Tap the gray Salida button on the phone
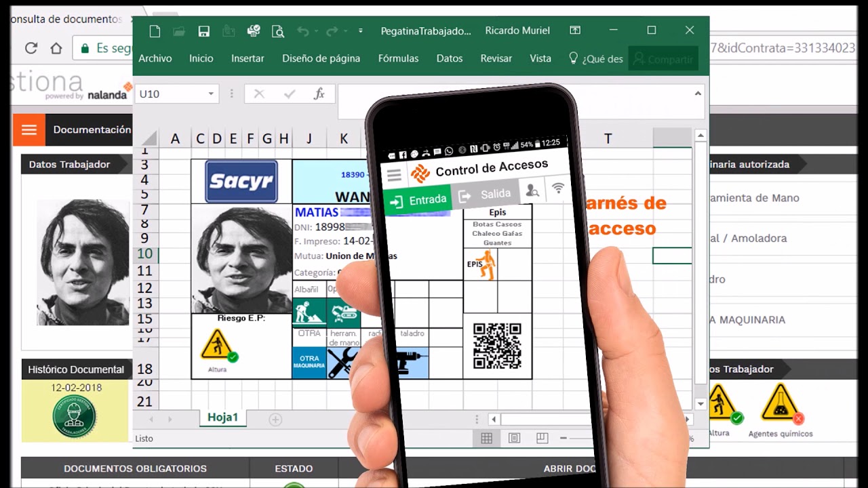 tap(485, 195)
